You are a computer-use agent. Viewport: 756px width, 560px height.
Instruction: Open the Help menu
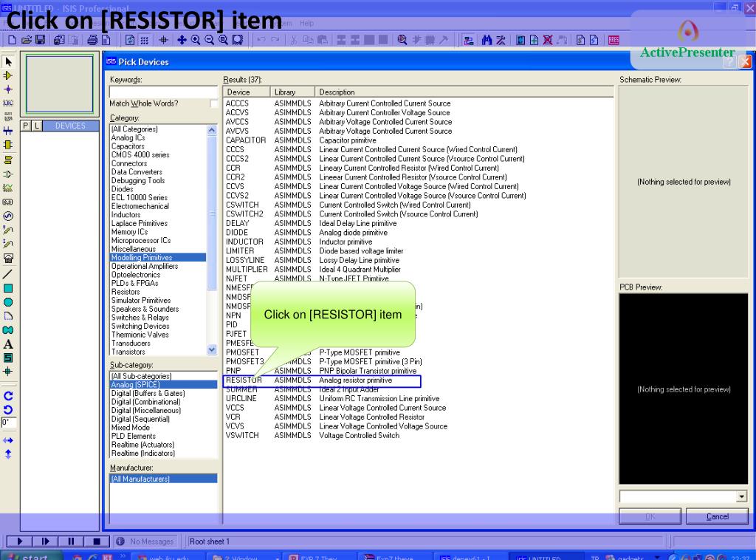pos(306,23)
